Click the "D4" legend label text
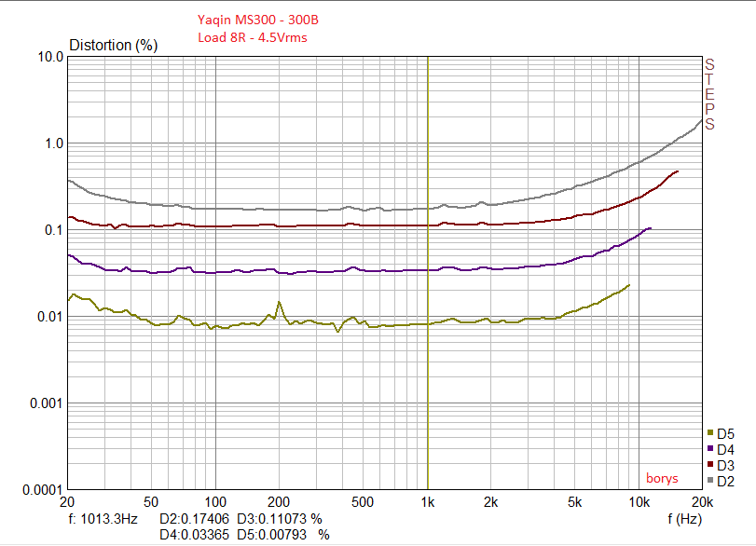Screen dimensions: 756x546 coord(725,450)
